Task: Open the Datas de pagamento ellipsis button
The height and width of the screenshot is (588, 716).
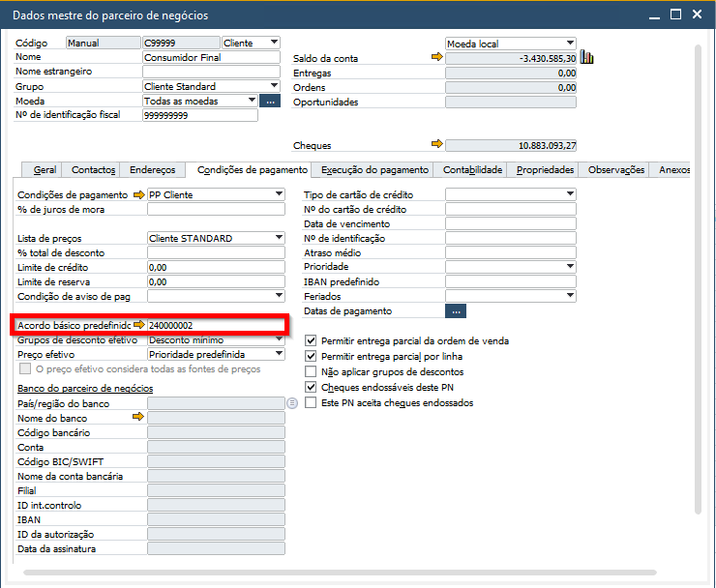Action: pyautogui.click(x=455, y=310)
